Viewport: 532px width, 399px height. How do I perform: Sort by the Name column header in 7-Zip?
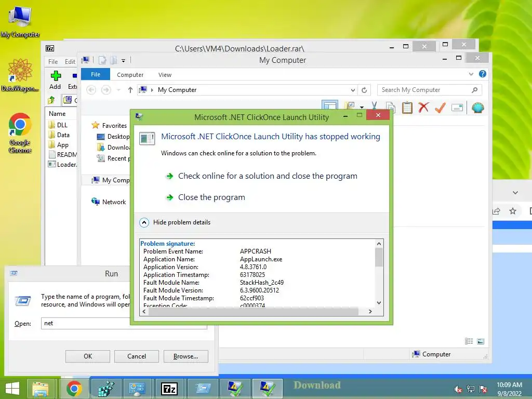point(57,114)
